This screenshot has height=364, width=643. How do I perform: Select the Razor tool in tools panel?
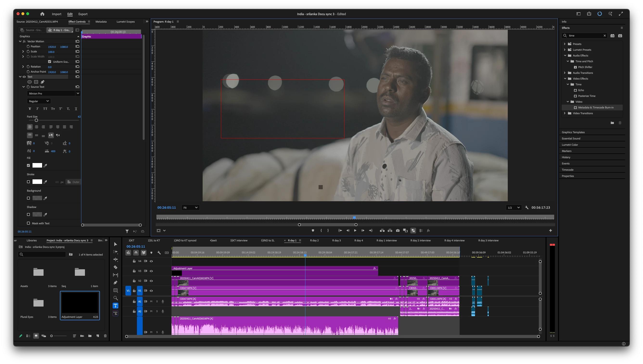115,267
